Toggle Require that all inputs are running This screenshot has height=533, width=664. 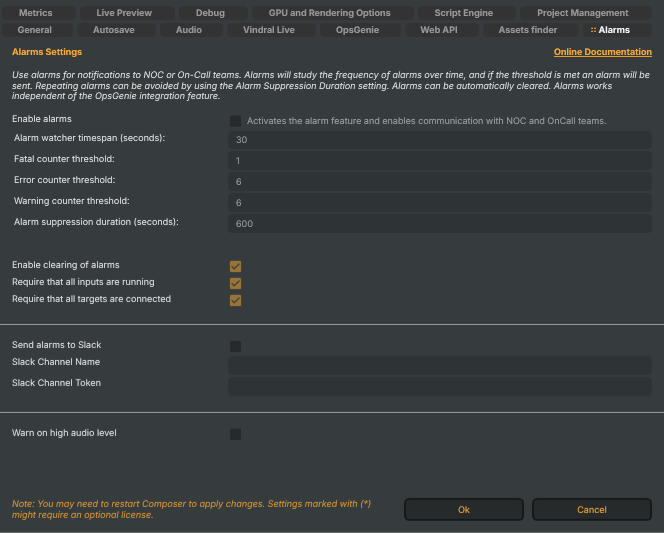tap(235, 283)
